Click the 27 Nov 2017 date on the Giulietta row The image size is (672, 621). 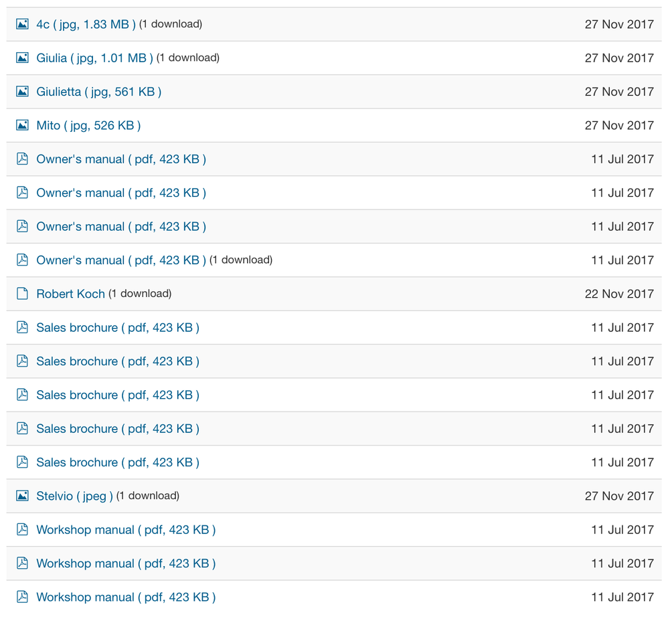pos(619,91)
